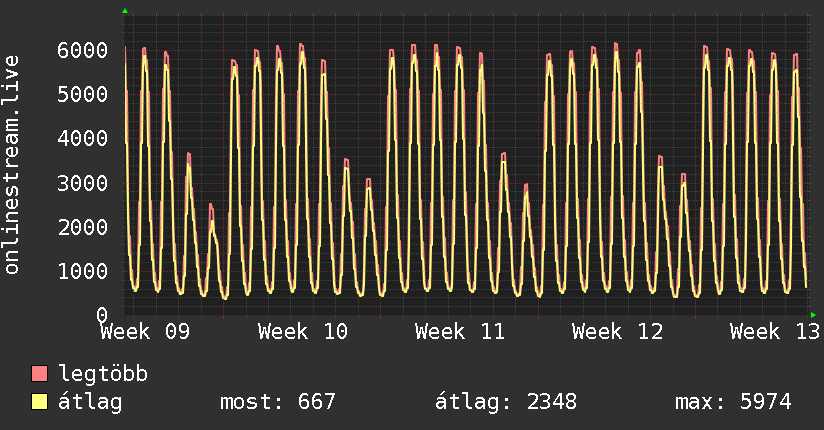This screenshot has width=824, height=430.
Task: Click the 6000 y-axis value
Action: (83, 50)
